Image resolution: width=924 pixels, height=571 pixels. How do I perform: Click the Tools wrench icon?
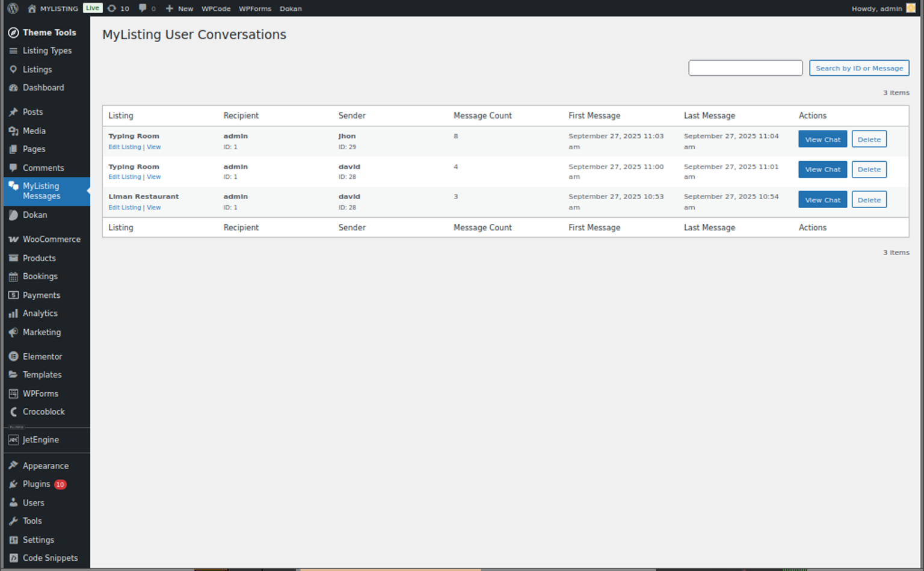(13, 521)
